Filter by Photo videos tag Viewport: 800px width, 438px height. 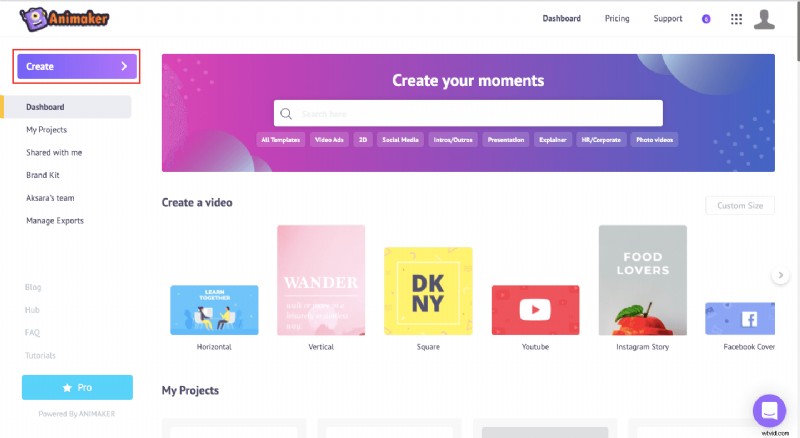click(655, 140)
